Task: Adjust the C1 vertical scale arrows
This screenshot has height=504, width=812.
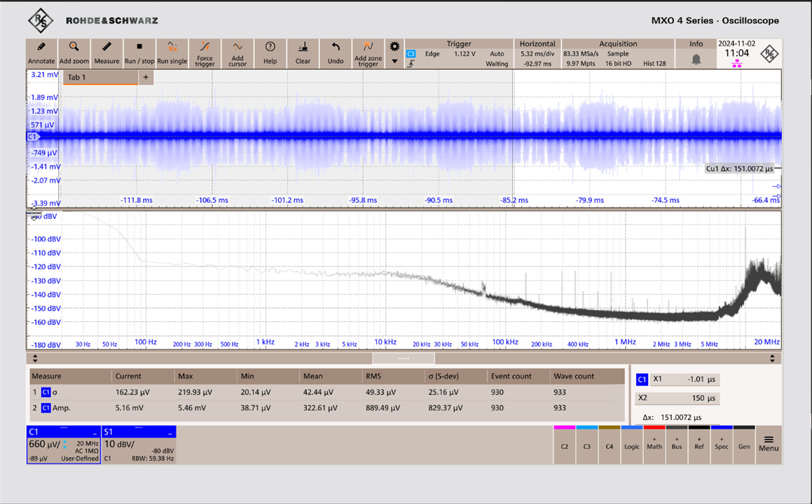Action: coord(64,444)
